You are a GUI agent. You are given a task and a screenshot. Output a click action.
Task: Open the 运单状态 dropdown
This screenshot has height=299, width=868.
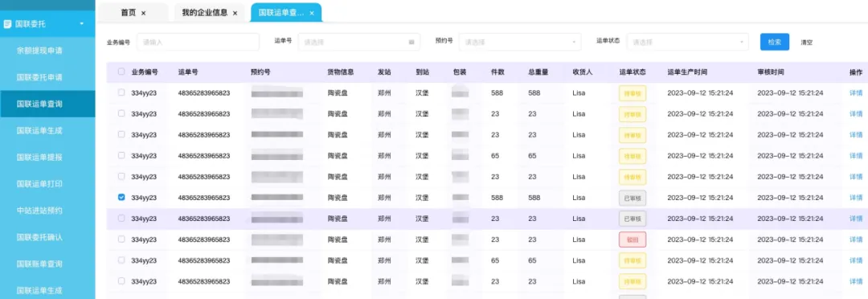(x=687, y=42)
